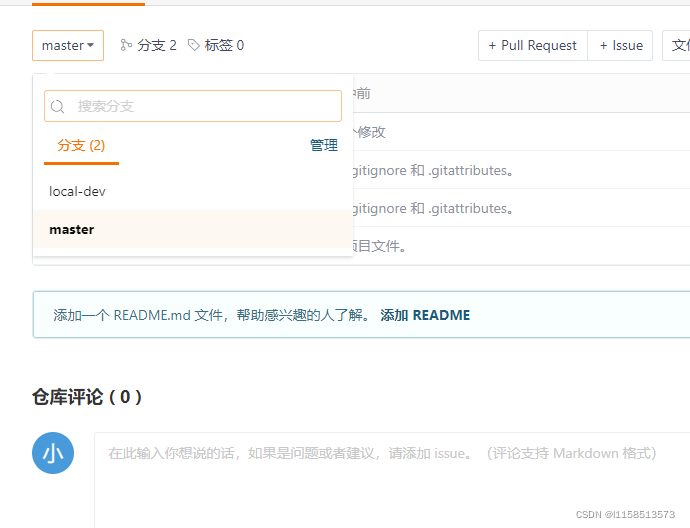Click the partially visible 文件 button
The width and height of the screenshot is (690, 528).
point(678,45)
